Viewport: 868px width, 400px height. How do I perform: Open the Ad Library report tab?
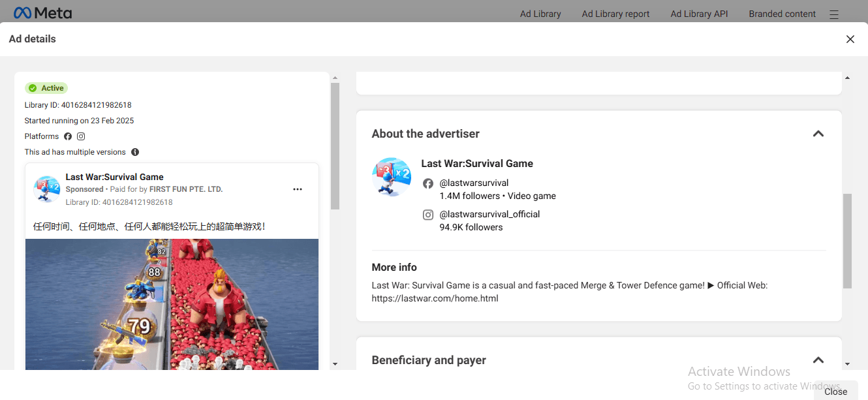[x=615, y=14]
